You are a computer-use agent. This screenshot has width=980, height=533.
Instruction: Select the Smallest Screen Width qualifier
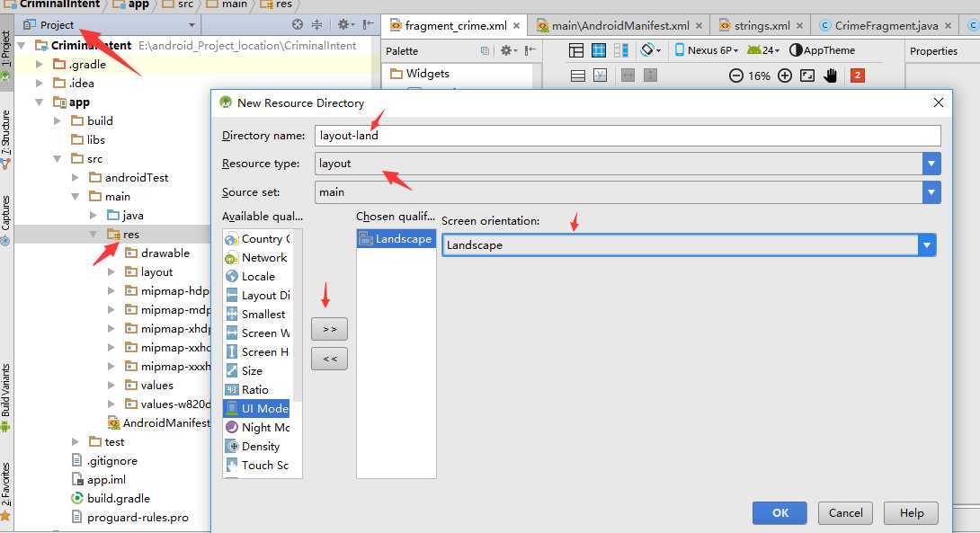click(259, 314)
